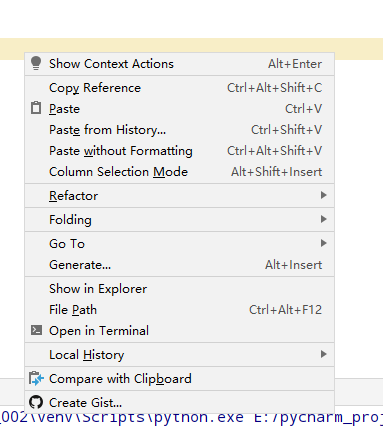Click the lightbulb icon for context actions
Image resolution: width=383 pixels, height=430 pixels.
coord(36,63)
